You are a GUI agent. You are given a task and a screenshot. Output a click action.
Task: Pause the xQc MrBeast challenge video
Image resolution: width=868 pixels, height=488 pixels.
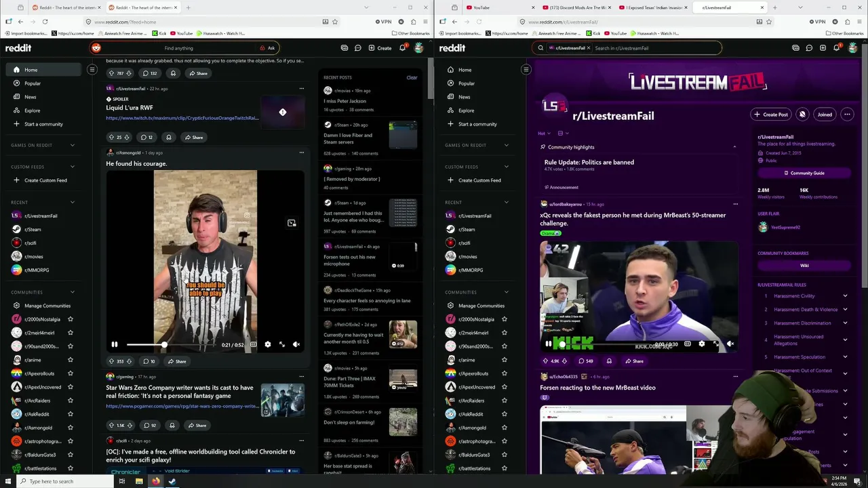click(549, 344)
